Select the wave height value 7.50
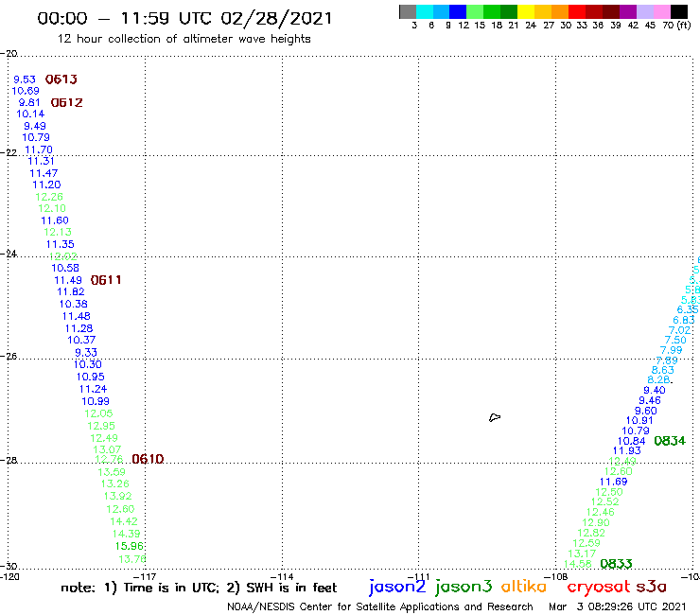This screenshot has width=700, height=615. (675, 340)
